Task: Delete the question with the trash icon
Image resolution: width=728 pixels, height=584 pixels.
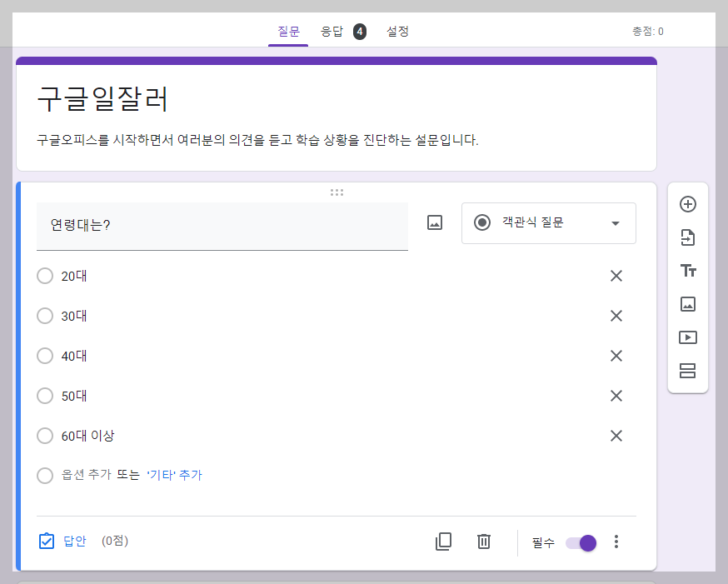Action: 483,542
